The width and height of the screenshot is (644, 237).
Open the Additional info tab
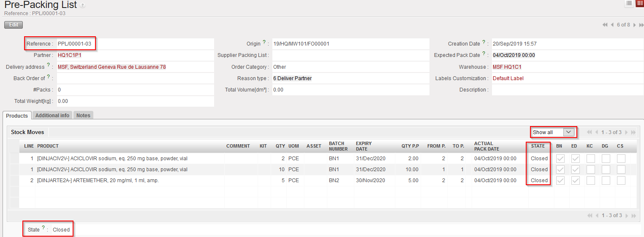pyautogui.click(x=52, y=116)
